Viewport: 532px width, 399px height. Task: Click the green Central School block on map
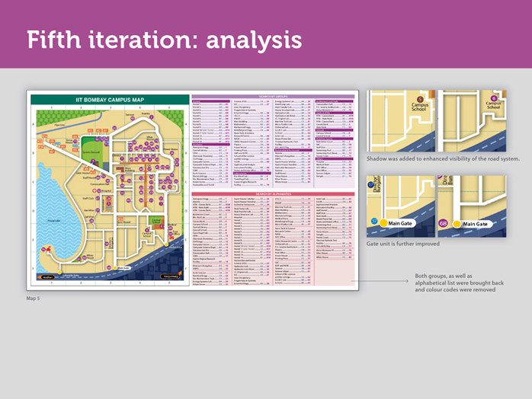[x=155, y=220]
